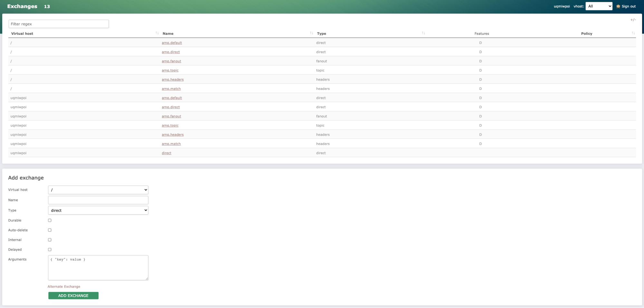Viewport: 644px width, 308px height.
Task: Check the Auto-delete option
Action: tap(50, 230)
